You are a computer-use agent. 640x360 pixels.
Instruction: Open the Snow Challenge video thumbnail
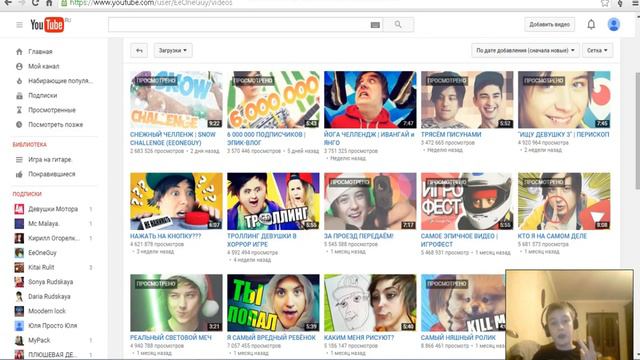click(176, 100)
